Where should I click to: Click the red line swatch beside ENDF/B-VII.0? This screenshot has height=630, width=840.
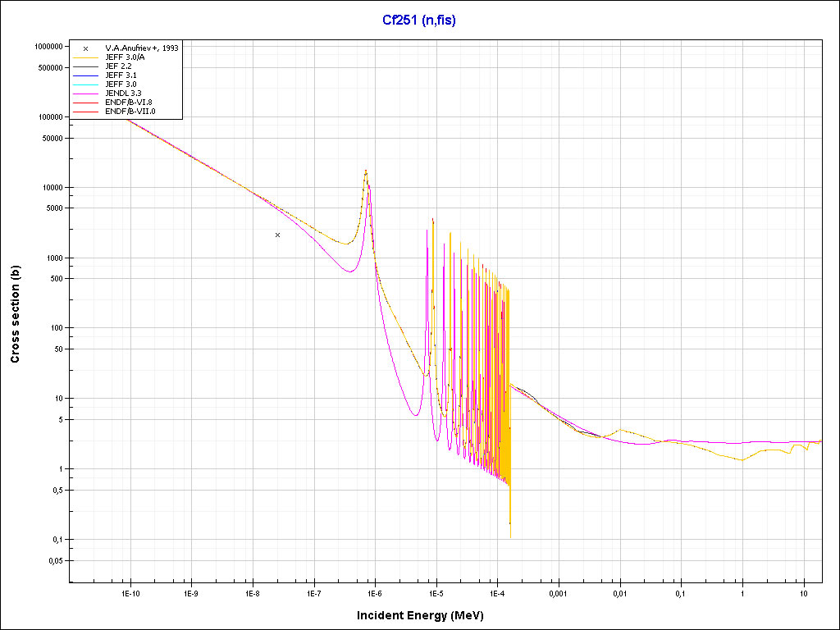tap(85, 111)
